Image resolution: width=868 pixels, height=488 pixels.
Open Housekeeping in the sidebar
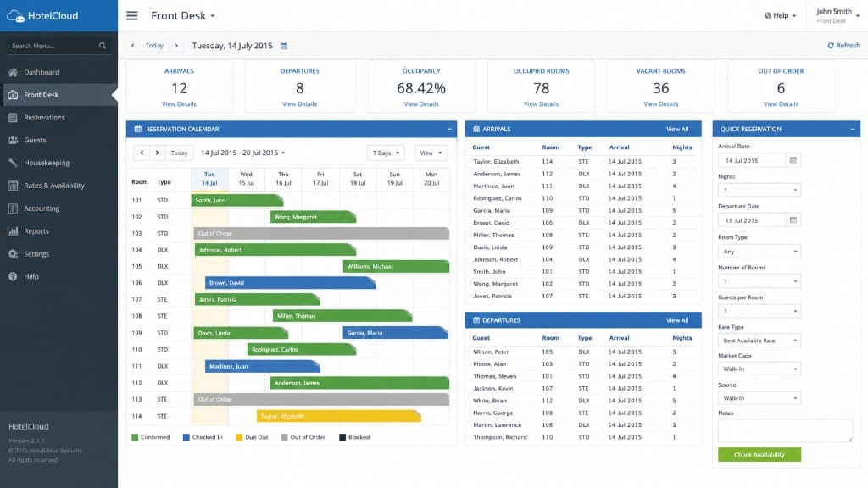pos(58,163)
